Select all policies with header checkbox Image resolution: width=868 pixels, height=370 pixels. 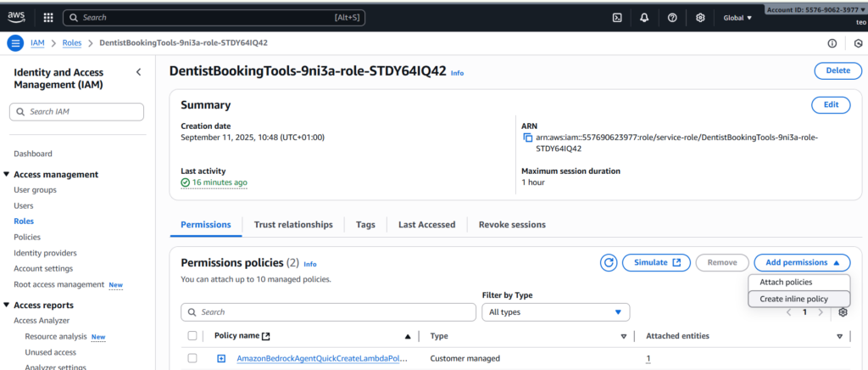coord(192,336)
